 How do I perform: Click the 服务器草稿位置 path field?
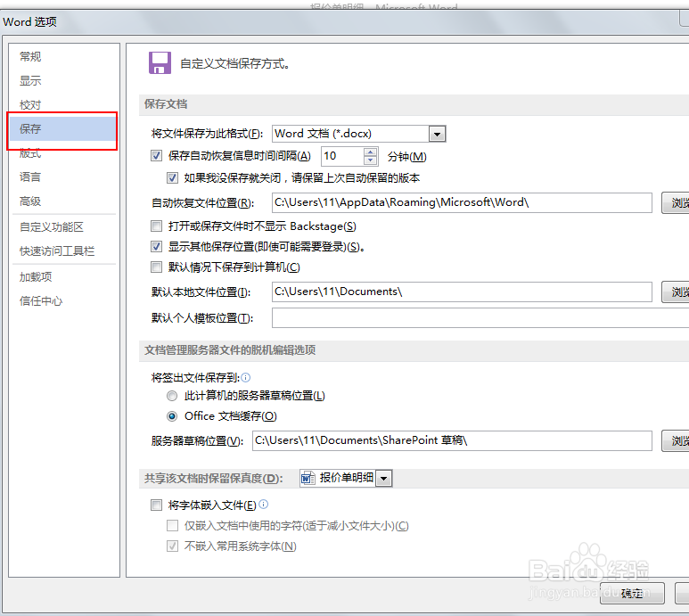pyautogui.click(x=452, y=440)
